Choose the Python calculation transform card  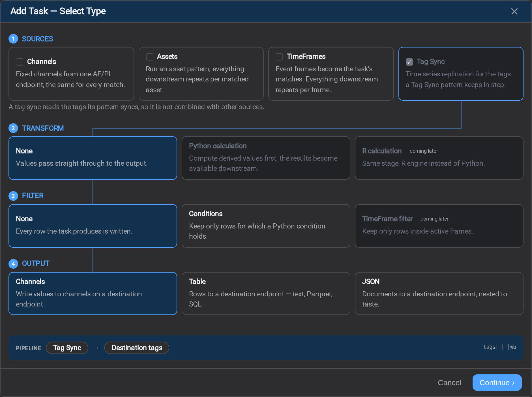(x=266, y=158)
